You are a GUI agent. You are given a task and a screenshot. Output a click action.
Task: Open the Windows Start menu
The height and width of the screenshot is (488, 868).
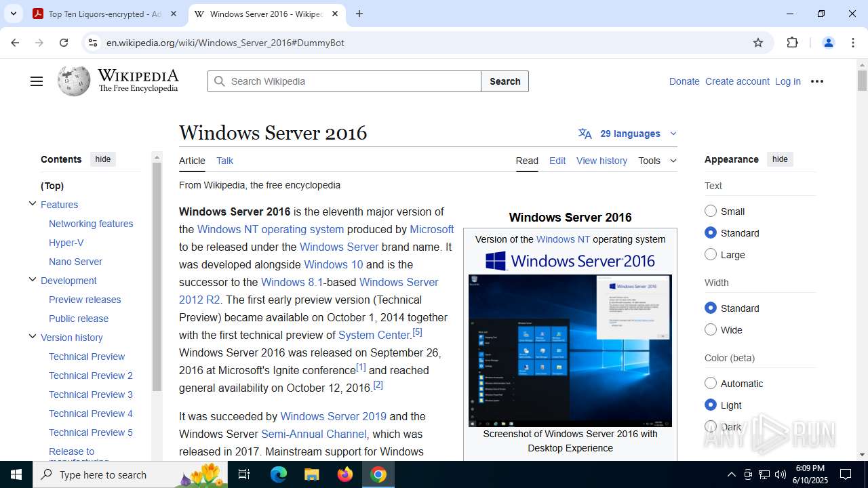(x=16, y=474)
